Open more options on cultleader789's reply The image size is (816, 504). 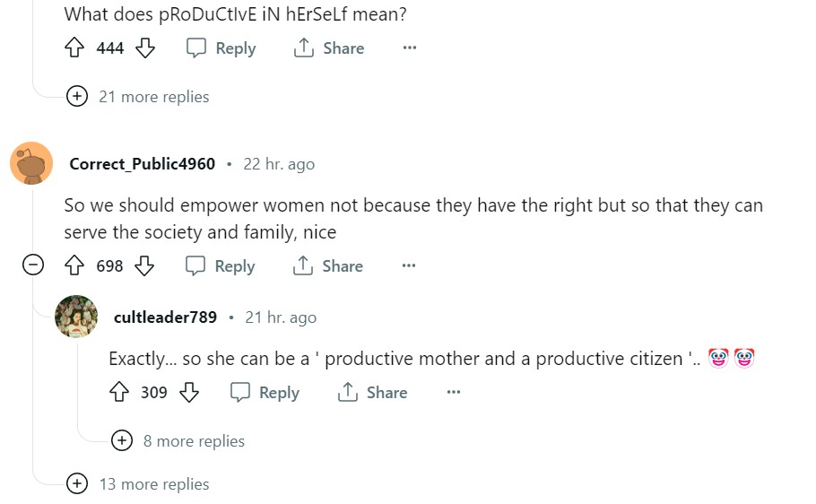[x=454, y=393]
